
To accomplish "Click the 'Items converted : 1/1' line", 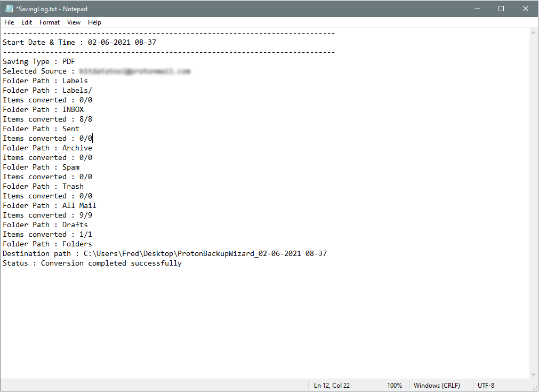I will (47, 235).
